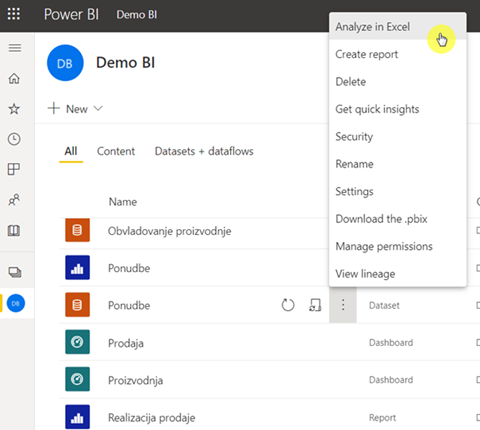Screen dimensions: 480x430
Task: Click schedule refresh icon on Ponudbe dataset
Action: pyautogui.click(x=315, y=305)
